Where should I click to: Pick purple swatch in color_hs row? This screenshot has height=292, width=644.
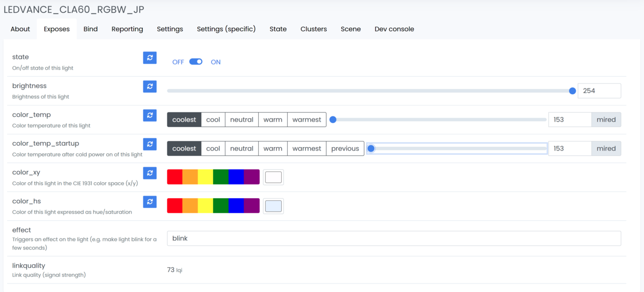252,206
